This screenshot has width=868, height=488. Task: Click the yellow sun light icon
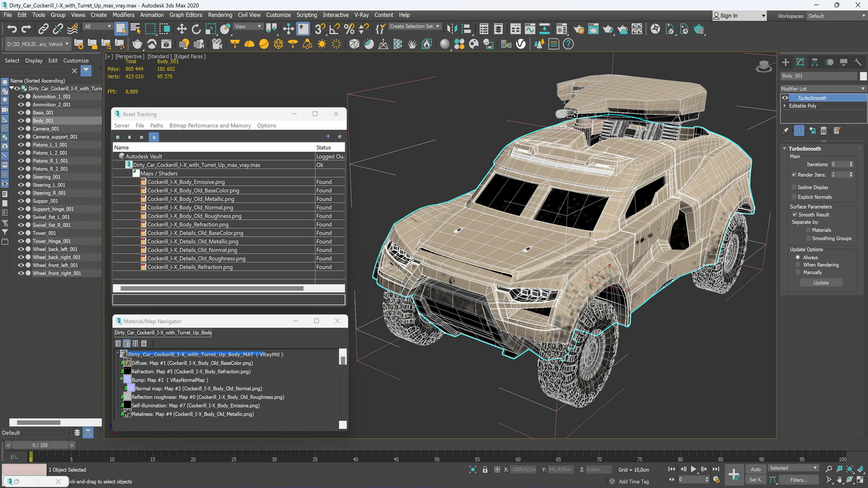click(322, 44)
